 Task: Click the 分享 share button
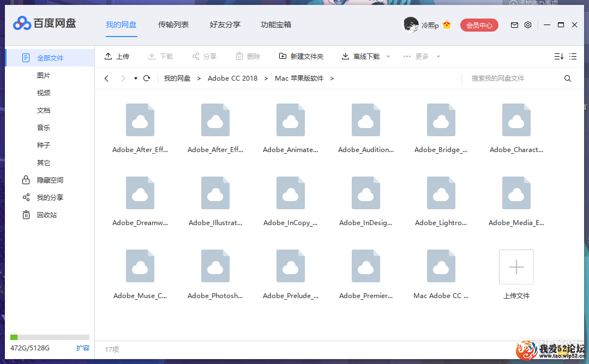point(205,56)
